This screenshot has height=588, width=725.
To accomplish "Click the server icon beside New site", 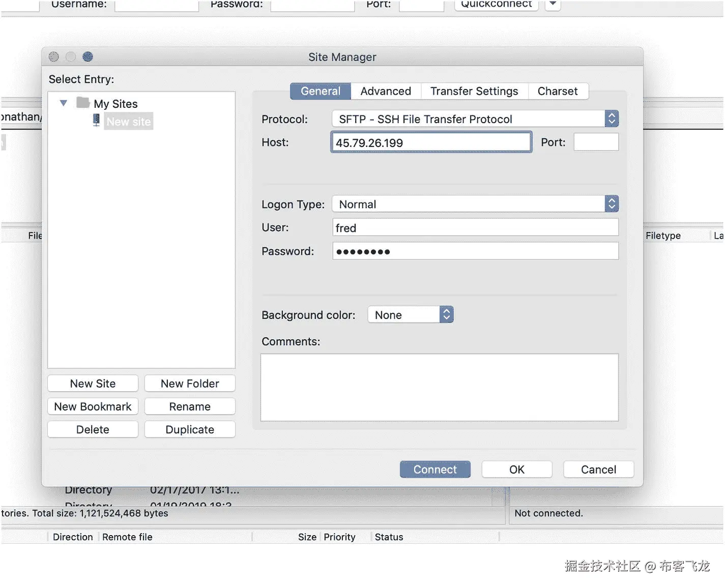I will click(96, 120).
